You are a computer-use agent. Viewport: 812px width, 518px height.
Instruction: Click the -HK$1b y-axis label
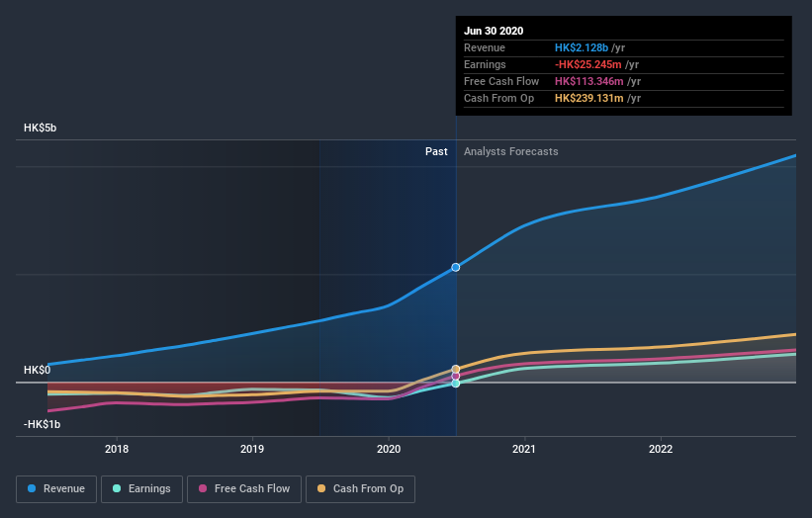42,424
